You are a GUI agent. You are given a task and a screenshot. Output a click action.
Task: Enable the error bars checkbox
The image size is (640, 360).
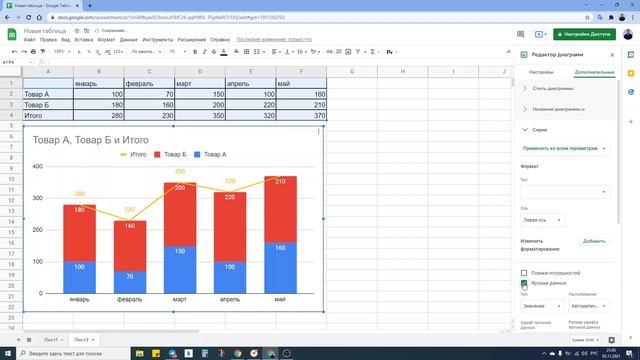[524, 273]
